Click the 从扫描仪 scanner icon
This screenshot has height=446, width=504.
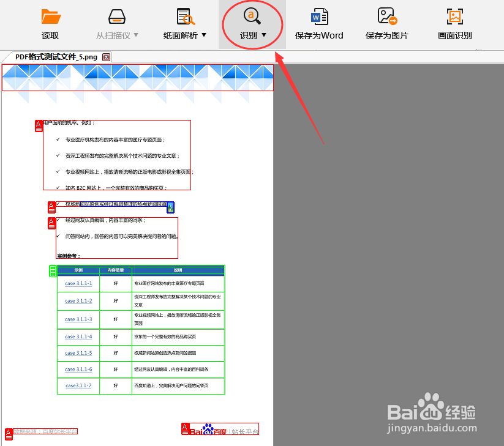point(117,17)
